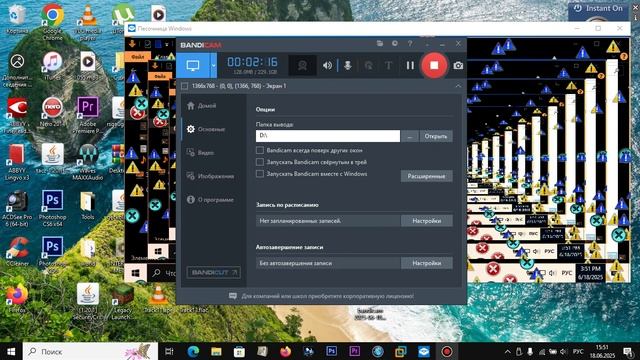Open the Изображения sidebar tab
640x360 pixels.
click(x=210, y=176)
